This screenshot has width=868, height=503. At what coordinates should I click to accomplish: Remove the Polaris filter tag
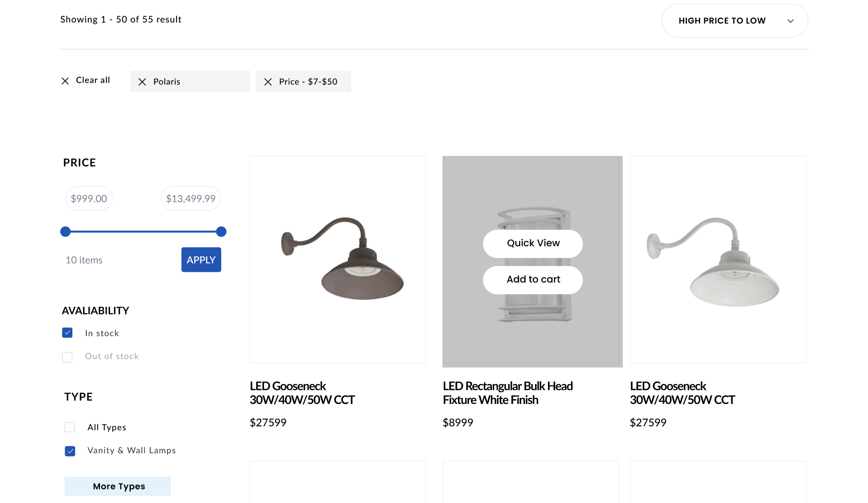pyautogui.click(x=142, y=82)
